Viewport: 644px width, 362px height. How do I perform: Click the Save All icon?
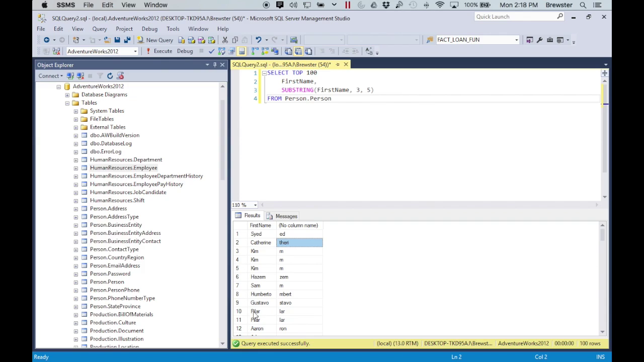coord(127,40)
